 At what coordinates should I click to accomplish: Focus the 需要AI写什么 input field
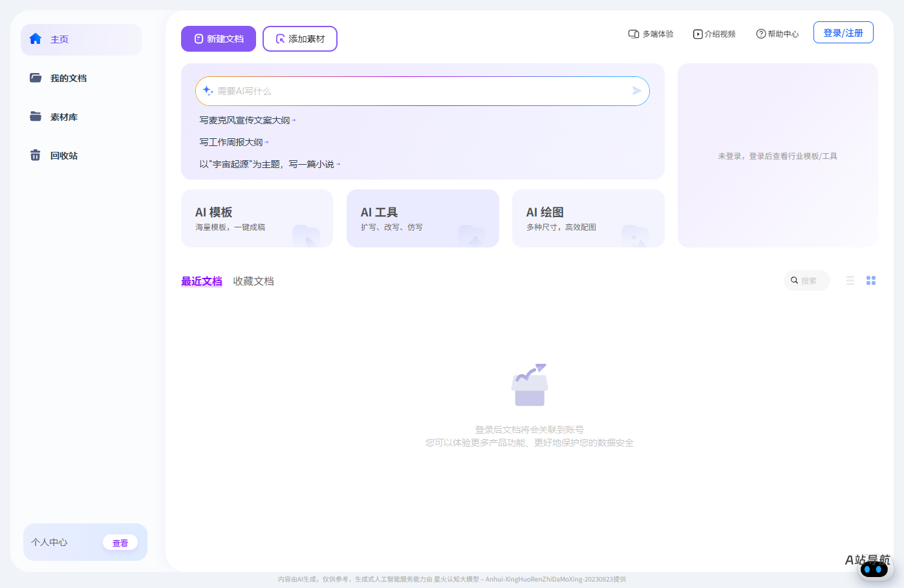point(422,91)
